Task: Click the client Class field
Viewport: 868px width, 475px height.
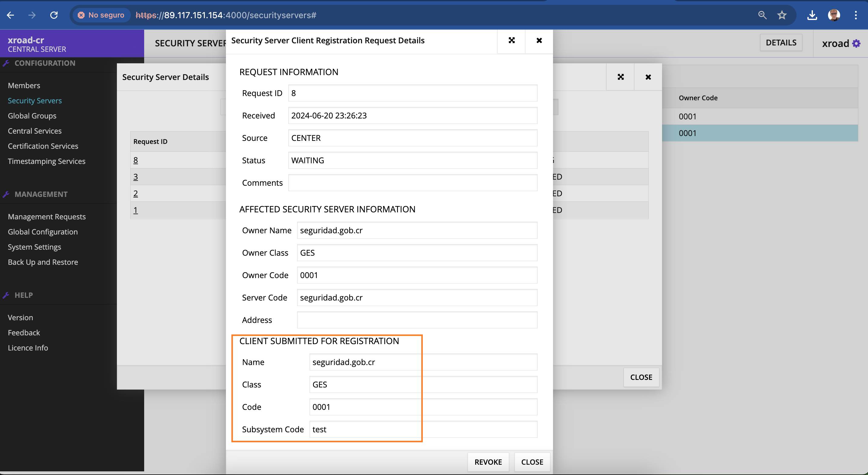Action: click(423, 385)
